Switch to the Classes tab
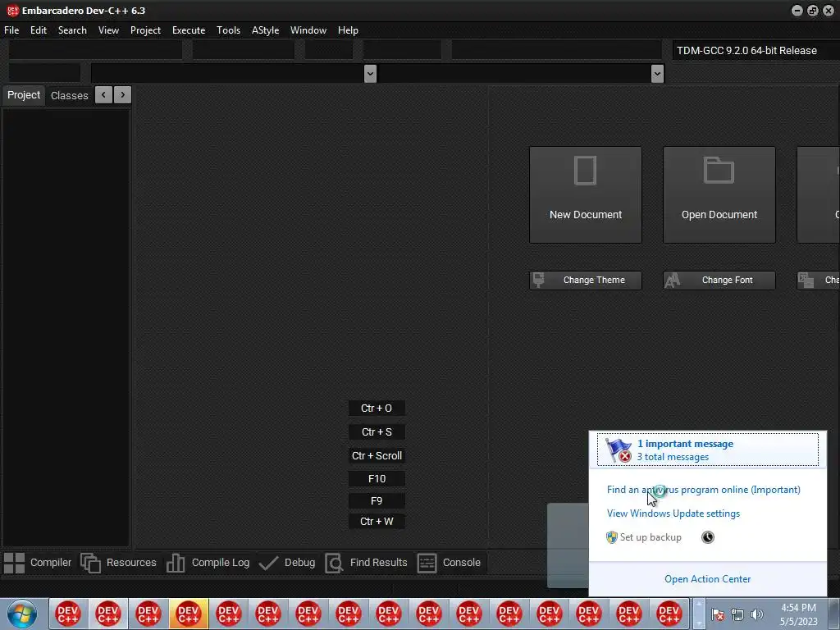 pyautogui.click(x=69, y=95)
